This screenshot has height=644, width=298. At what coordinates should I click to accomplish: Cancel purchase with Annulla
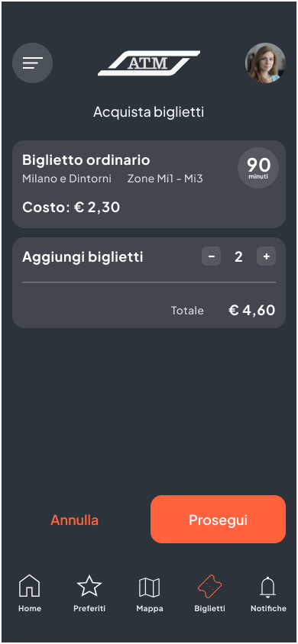click(x=74, y=520)
